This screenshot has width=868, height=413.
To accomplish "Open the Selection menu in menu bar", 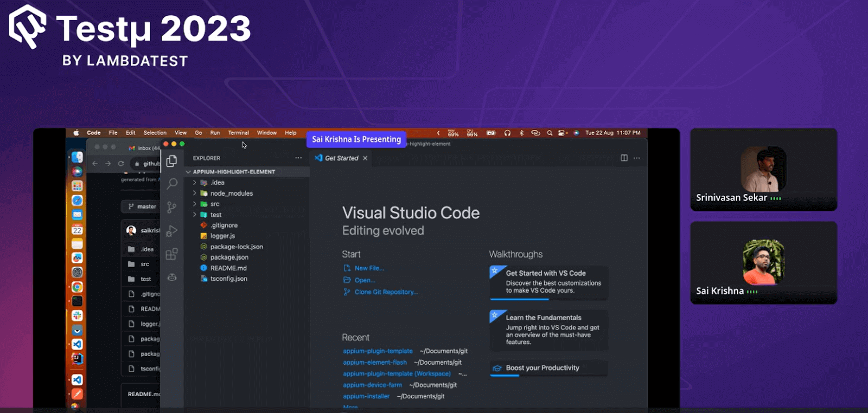I will click(x=155, y=133).
